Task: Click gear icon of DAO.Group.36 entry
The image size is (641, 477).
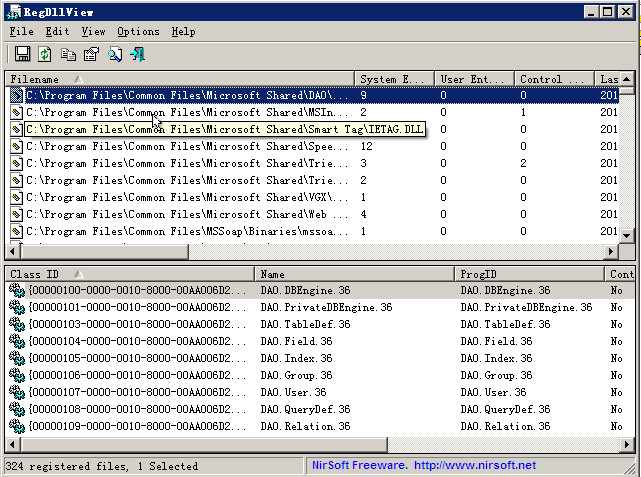Action: tap(17, 375)
